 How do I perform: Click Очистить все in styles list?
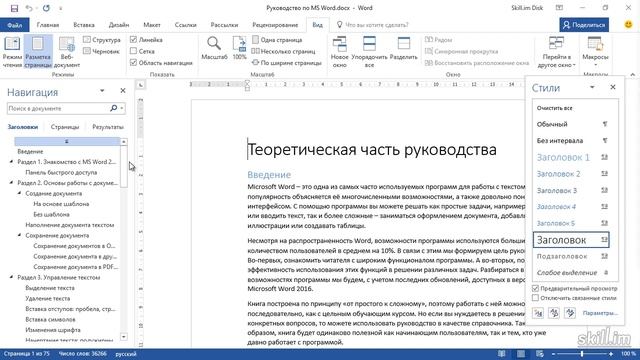pos(554,108)
